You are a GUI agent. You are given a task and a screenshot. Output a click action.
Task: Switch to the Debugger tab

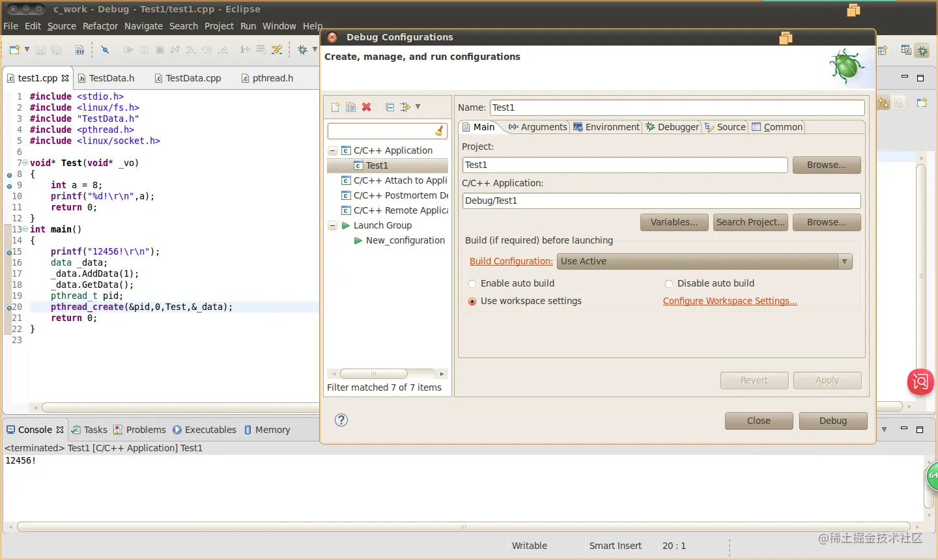[x=672, y=127]
